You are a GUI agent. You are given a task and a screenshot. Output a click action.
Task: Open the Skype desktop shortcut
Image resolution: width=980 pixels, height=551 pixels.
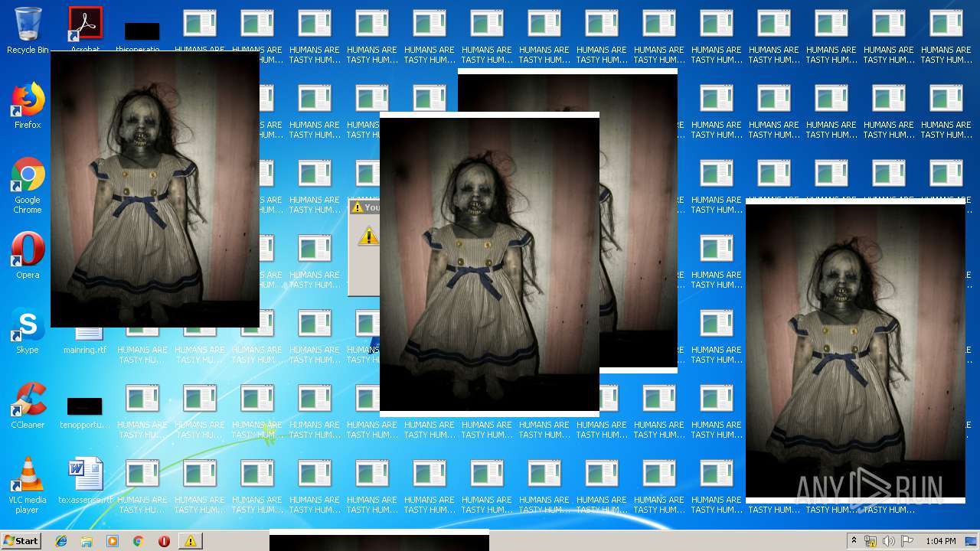point(28,331)
